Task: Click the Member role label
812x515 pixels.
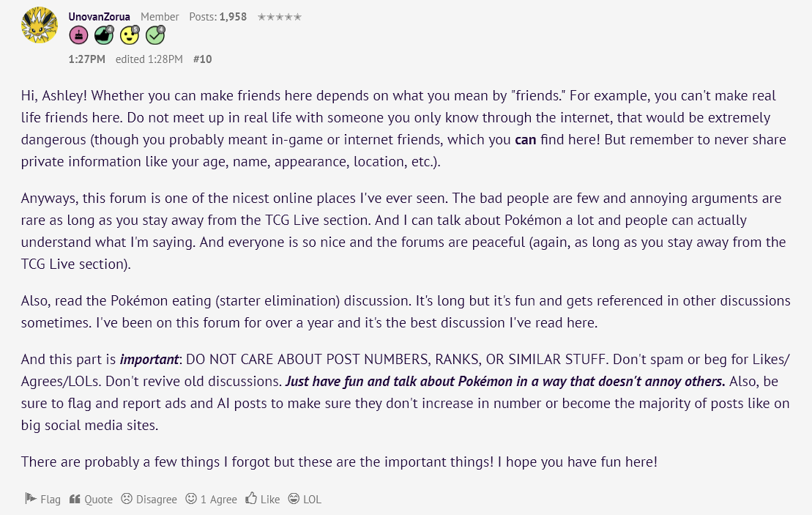Action: (160, 17)
